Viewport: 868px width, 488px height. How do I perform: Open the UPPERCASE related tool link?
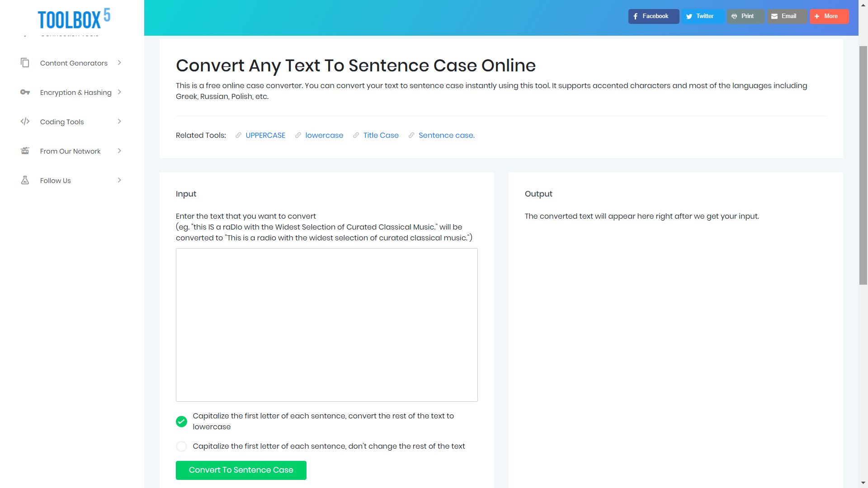tap(265, 135)
